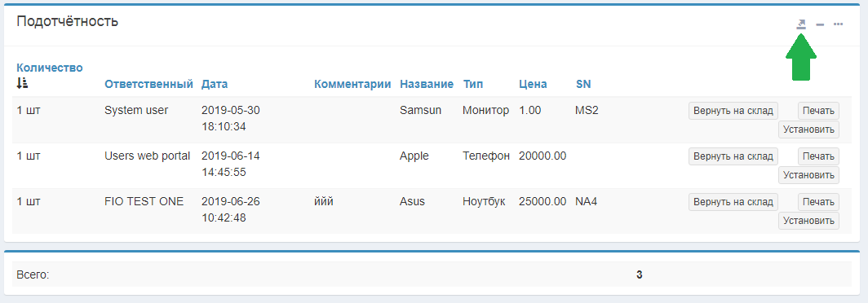The image size is (868, 303).
Task: Select the Users web portal cell
Action: point(147,156)
